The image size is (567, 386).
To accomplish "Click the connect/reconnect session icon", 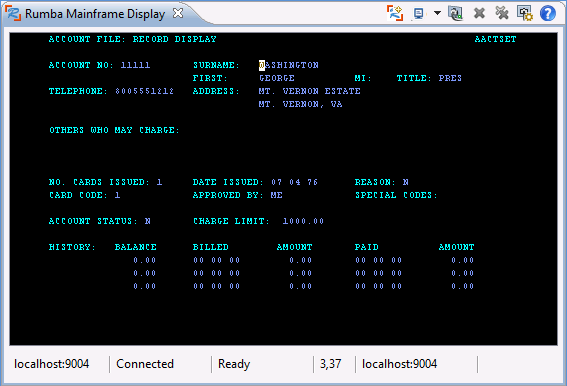I will 455,13.
